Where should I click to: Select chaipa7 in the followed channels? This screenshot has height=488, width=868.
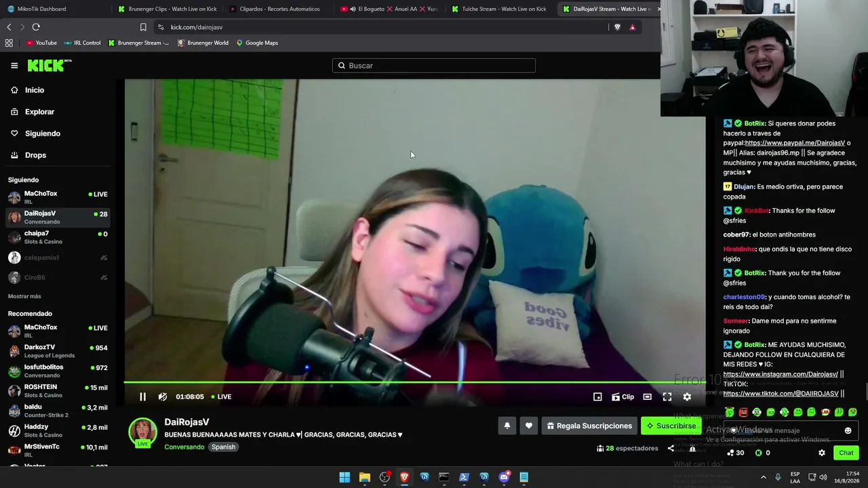(58, 237)
